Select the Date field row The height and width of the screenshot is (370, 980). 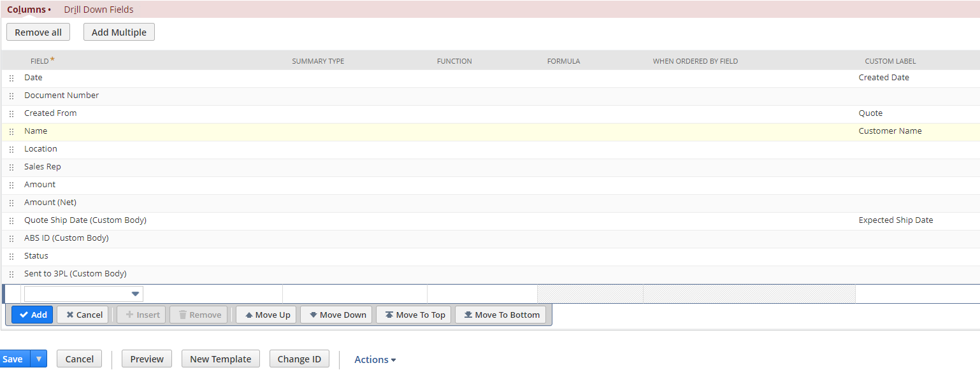(x=491, y=78)
